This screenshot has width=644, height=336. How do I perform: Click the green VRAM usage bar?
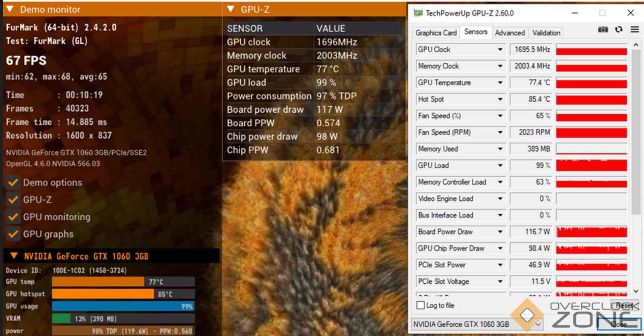tap(61, 319)
